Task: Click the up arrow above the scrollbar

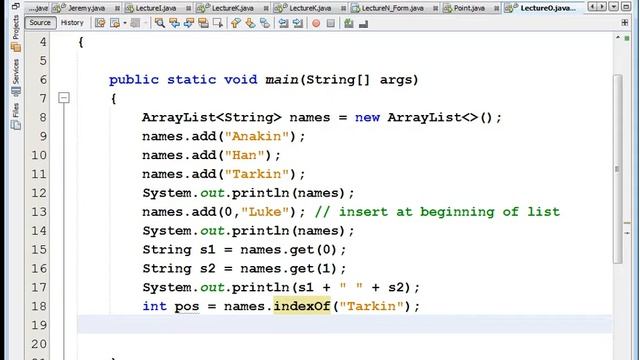Action: [x=618, y=38]
